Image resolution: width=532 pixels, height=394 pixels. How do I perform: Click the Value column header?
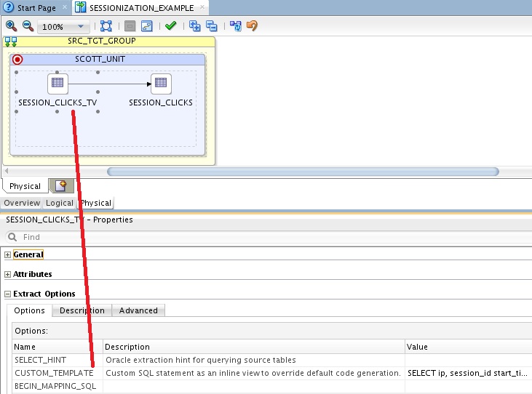469,347
